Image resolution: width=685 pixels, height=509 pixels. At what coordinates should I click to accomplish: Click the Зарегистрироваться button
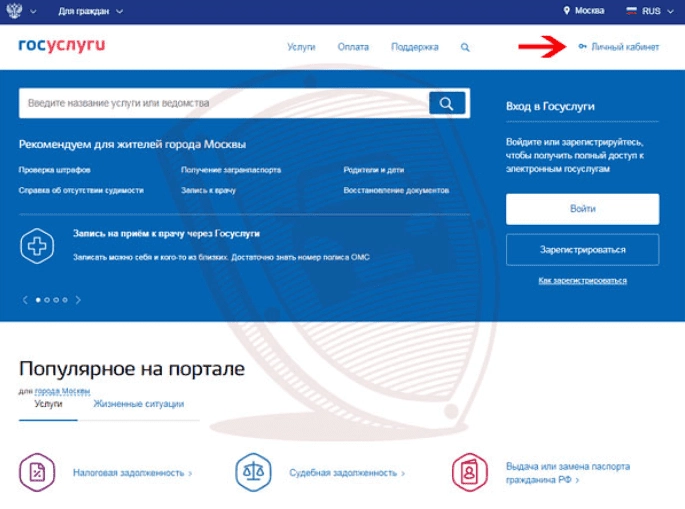583,250
